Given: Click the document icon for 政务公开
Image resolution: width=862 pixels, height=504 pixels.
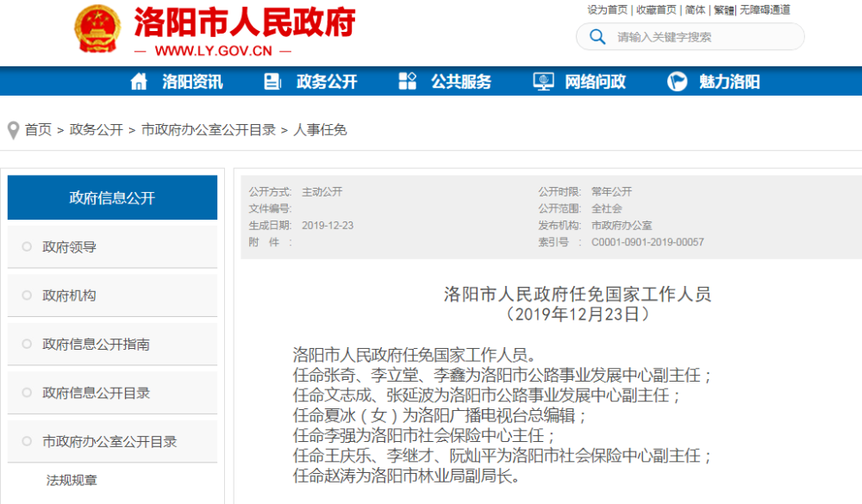Looking at the screenshot, I should (x=272, y=82).
